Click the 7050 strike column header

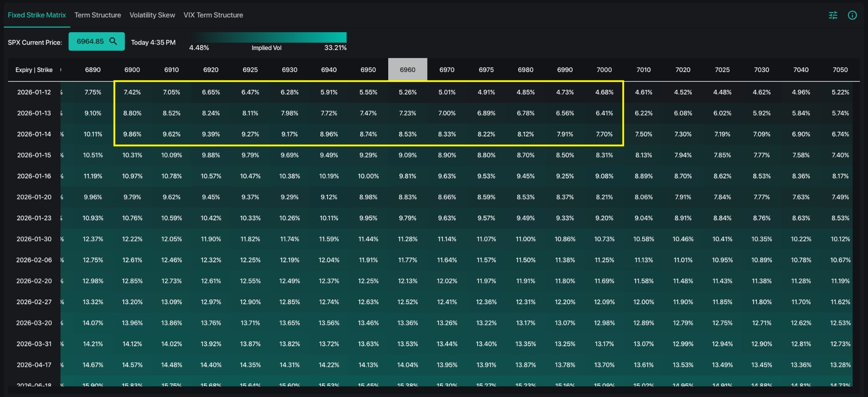(840, 69)
